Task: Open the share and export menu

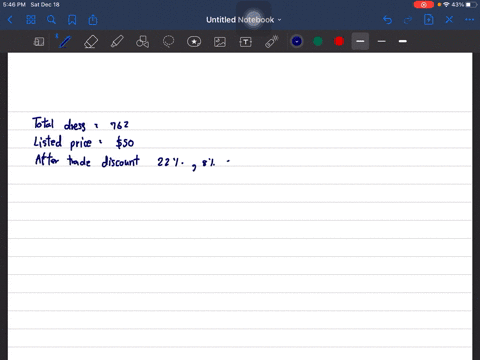Action: [93, 20]
